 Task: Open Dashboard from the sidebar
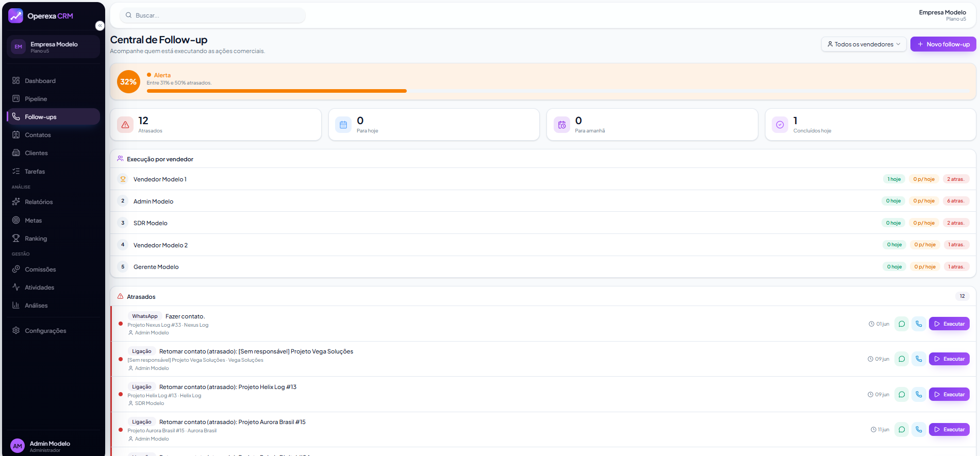pyautogui.click(x=53, y=81)
